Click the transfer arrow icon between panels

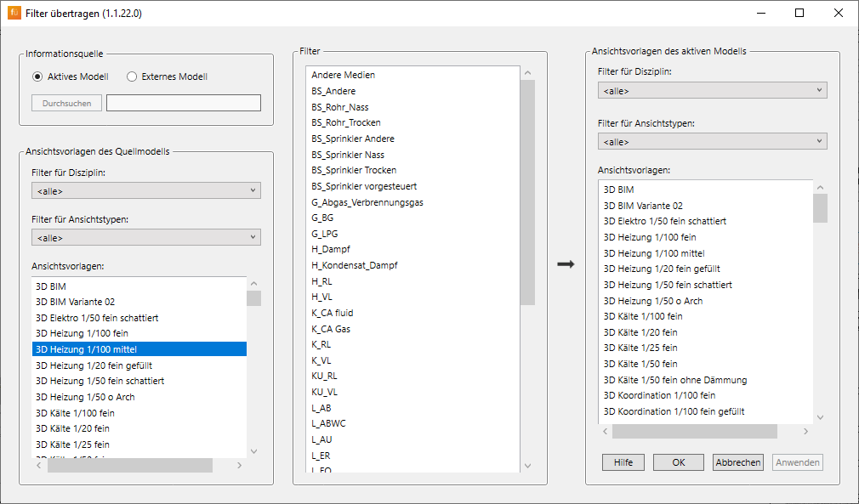[566, 264]
